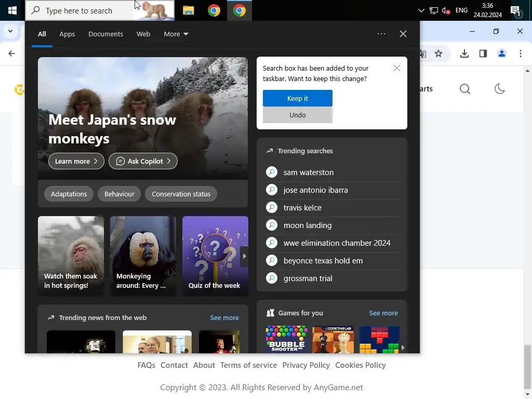Switch to the Apps tab
The height and width of the screenshot is (399, 532).
click(x=67, y=34)
